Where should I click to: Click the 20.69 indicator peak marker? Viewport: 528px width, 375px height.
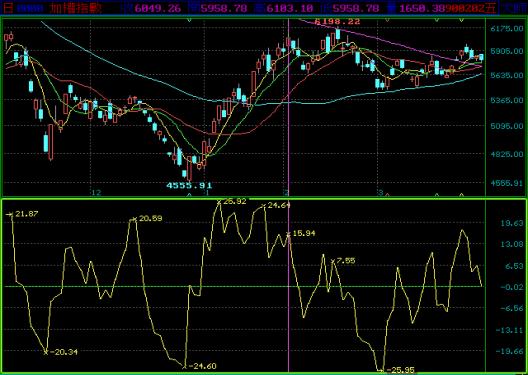click(x=147, y=218)
